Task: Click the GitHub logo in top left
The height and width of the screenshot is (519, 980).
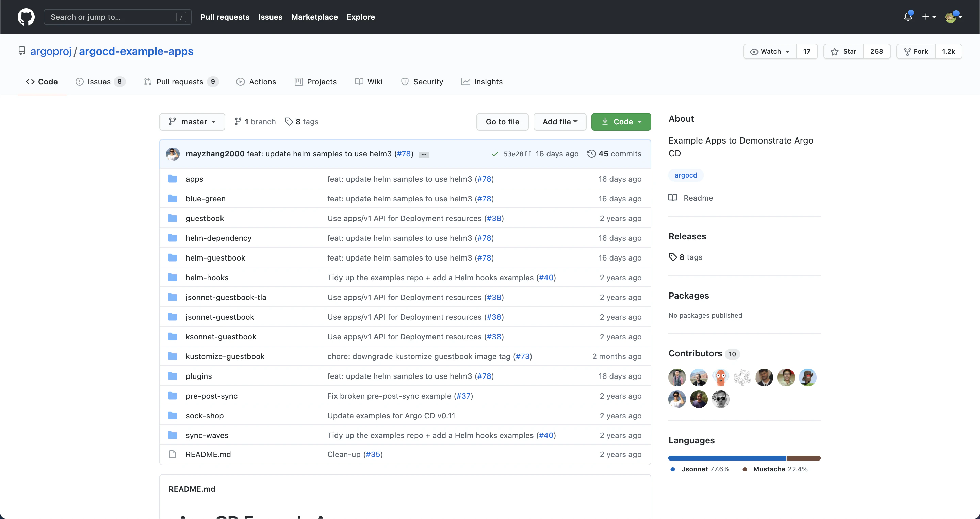Action: [x=26, y=17]
